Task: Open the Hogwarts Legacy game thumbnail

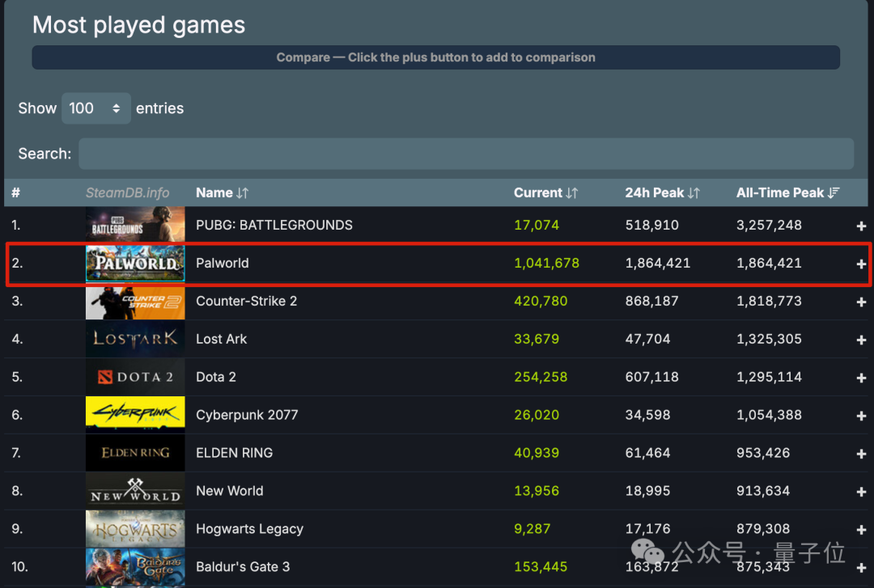Action: 135,528
